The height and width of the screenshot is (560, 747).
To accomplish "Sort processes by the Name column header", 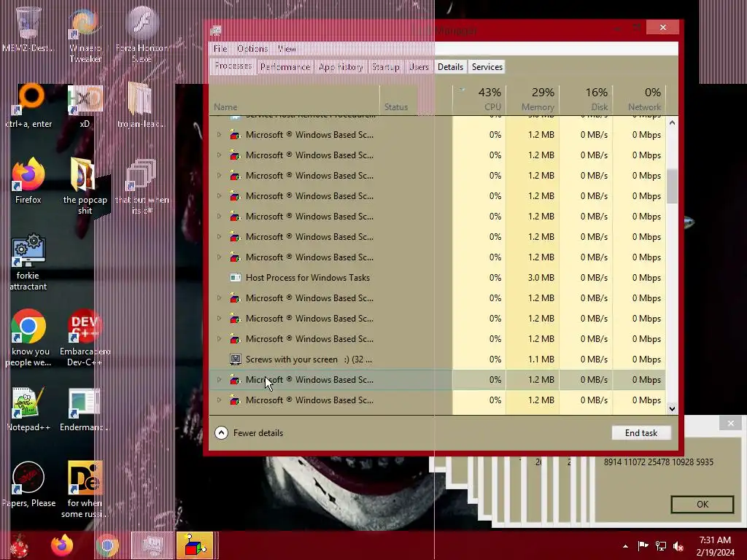I will [x=294, y=99].
